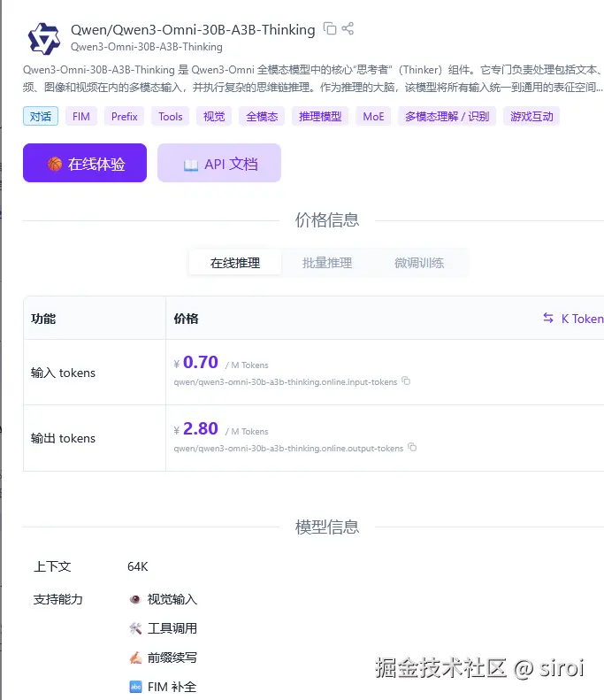Click the 视觉输入 capability text
Screen dimensions: 604x700
pyautogui.click(x=172, y=599)
